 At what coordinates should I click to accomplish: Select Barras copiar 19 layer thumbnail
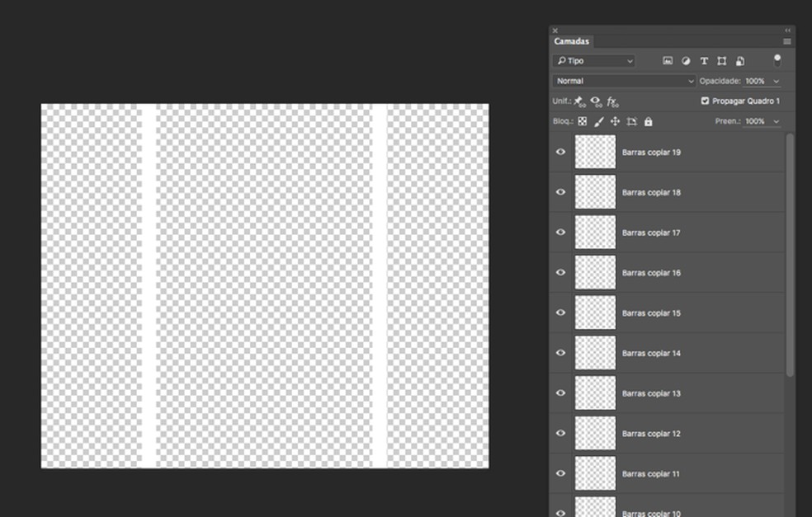click(x=595, y=152)
